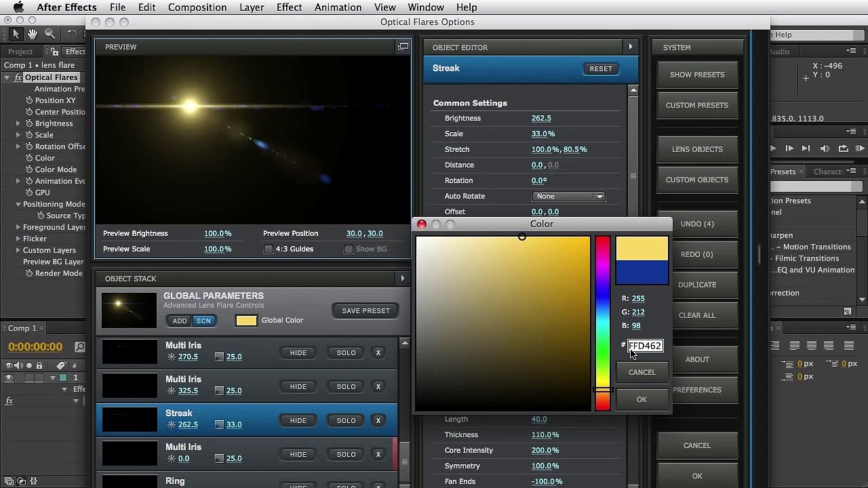The height and width of the screenshot is (488, 868).
Task: Click the Global Color swatch
Action: pos(246,321)
